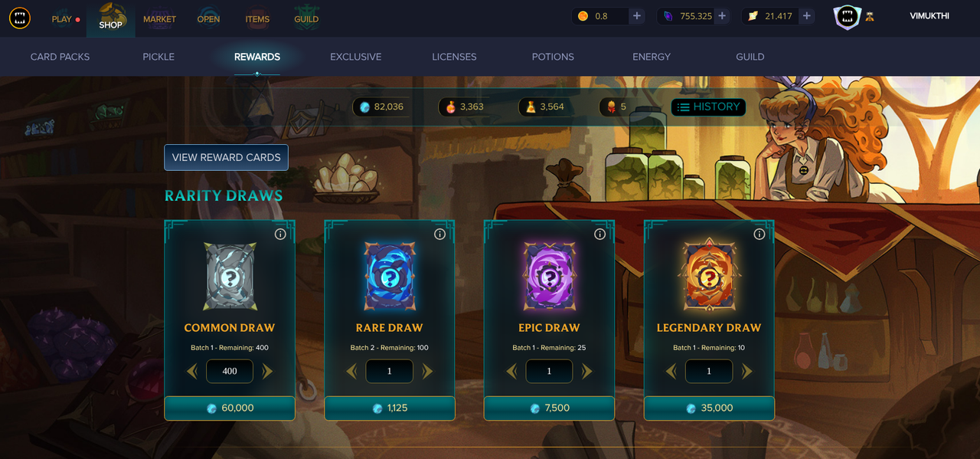The height and width of the screenshot is (459, 980).
Task: Add funds with plus next to 0.8
Action: [x=637, y=16]
